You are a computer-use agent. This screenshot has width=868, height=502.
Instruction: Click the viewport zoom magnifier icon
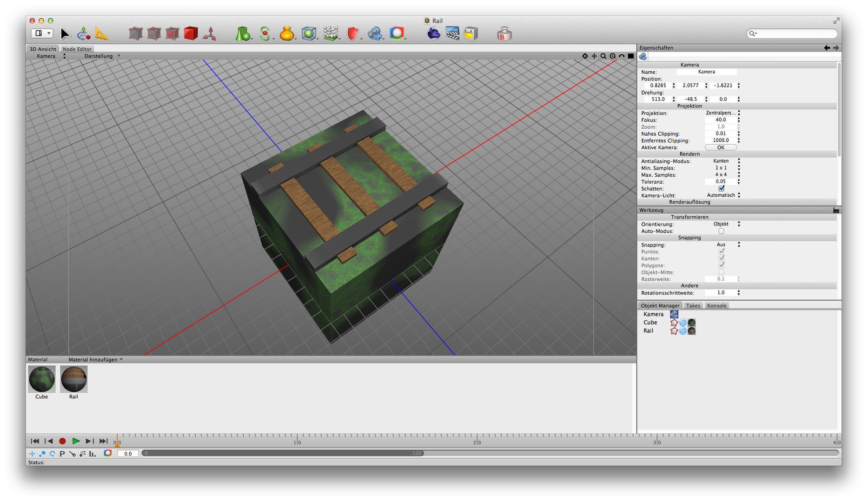(x=603, y=56)
